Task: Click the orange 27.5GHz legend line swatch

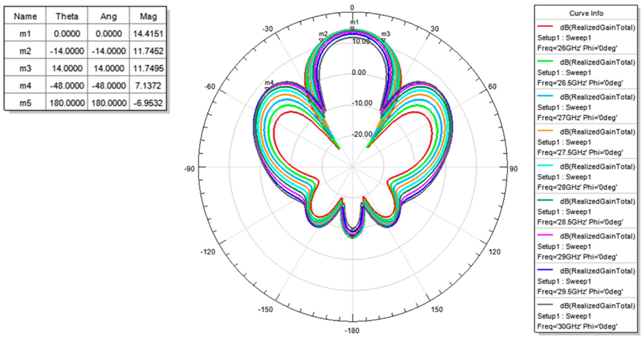Action: [545, 131]
